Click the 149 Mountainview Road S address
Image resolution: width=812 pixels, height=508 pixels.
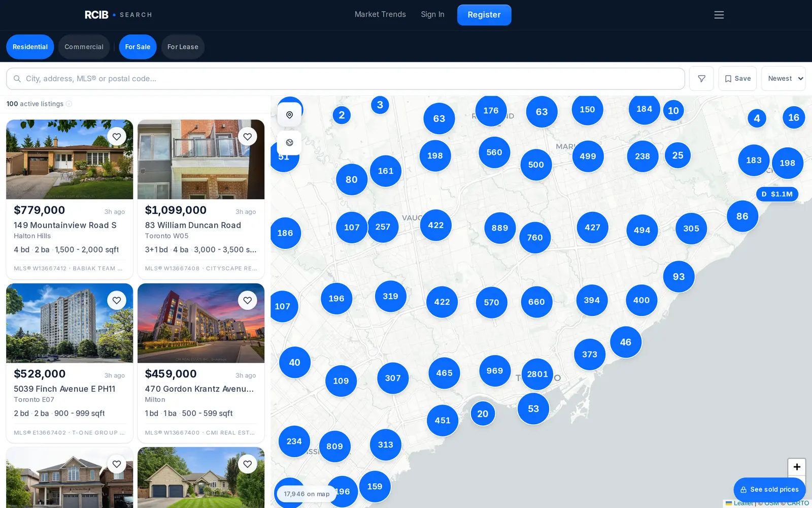click(x=65, y=225)
